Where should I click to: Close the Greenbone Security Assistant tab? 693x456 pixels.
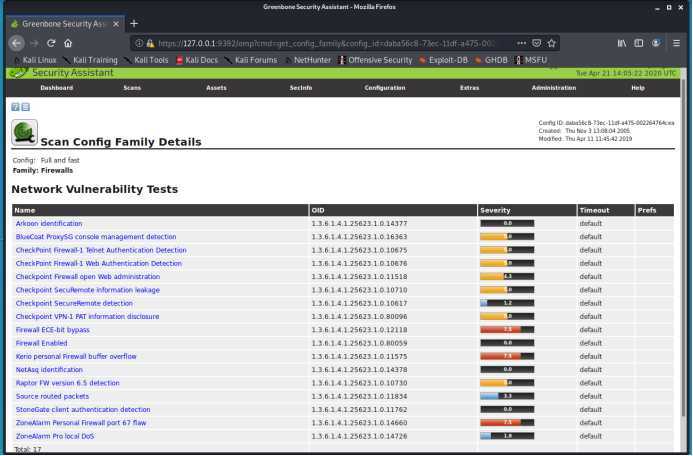pyautogui.click(x=116, y=24)
